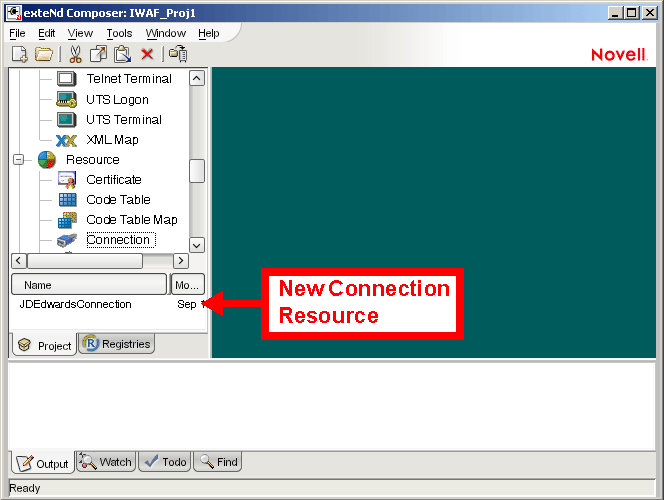Screen dimensions: 664x500
Task: Switch to the Output tab
Action: pyautogui.click(x=42, y=463)
